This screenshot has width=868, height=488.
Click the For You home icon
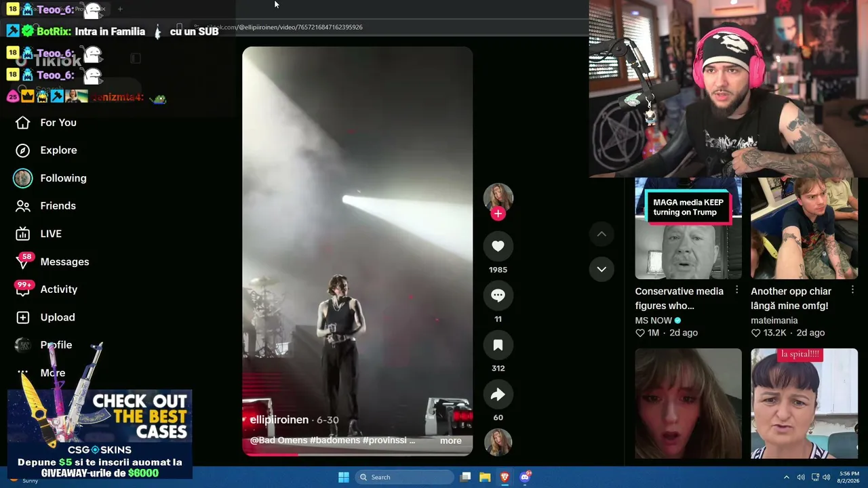point(22,123)
